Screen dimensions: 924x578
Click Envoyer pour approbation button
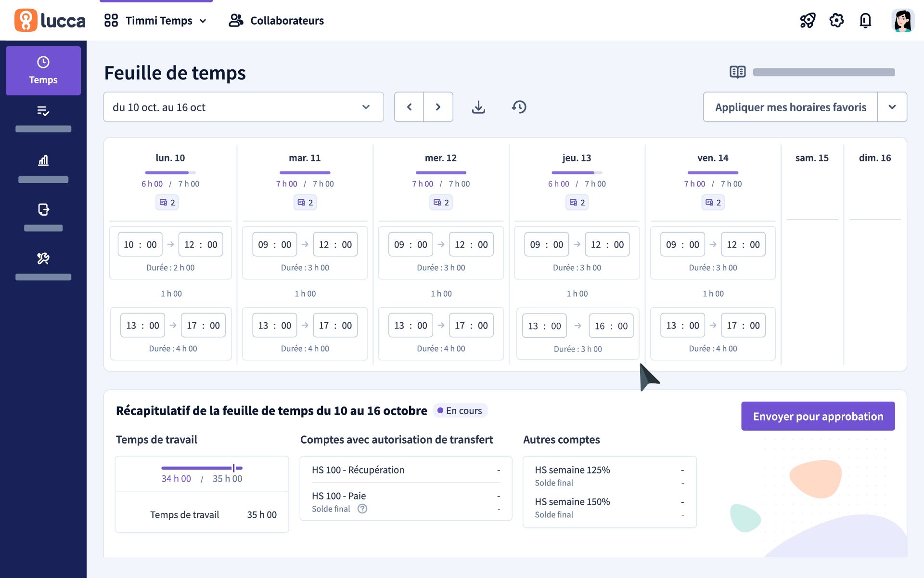point(818,416)
